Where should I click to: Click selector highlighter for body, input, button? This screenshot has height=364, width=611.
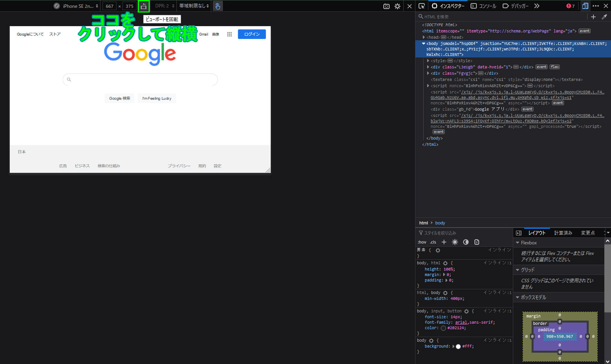pos(466,311)
